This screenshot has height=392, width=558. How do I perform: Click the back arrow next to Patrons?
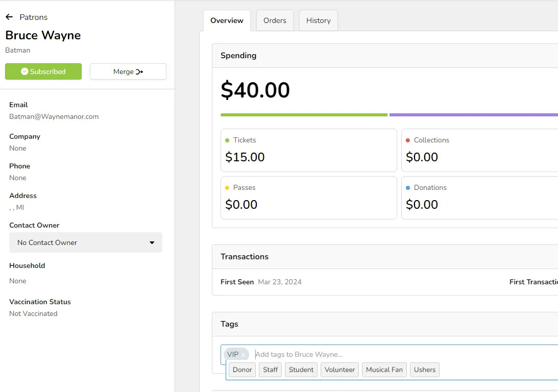click(9, 17)
